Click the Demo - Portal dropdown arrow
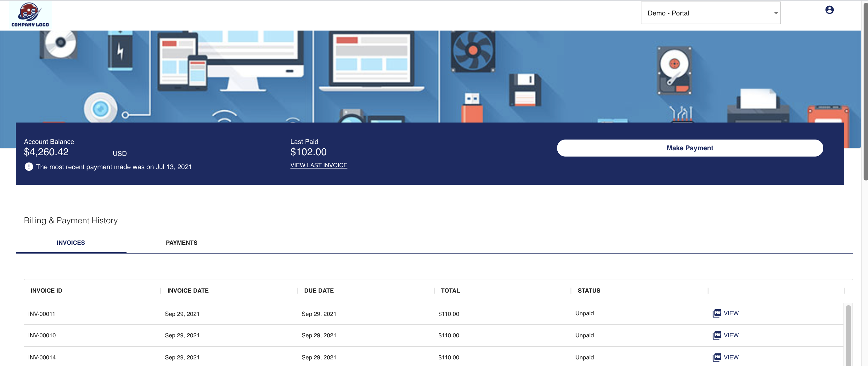 click(776, 13)
